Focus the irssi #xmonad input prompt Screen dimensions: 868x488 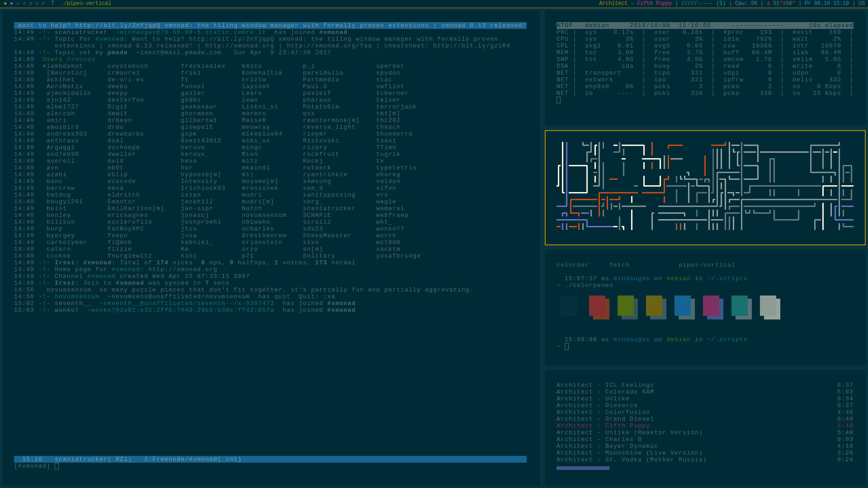[57, 466]
